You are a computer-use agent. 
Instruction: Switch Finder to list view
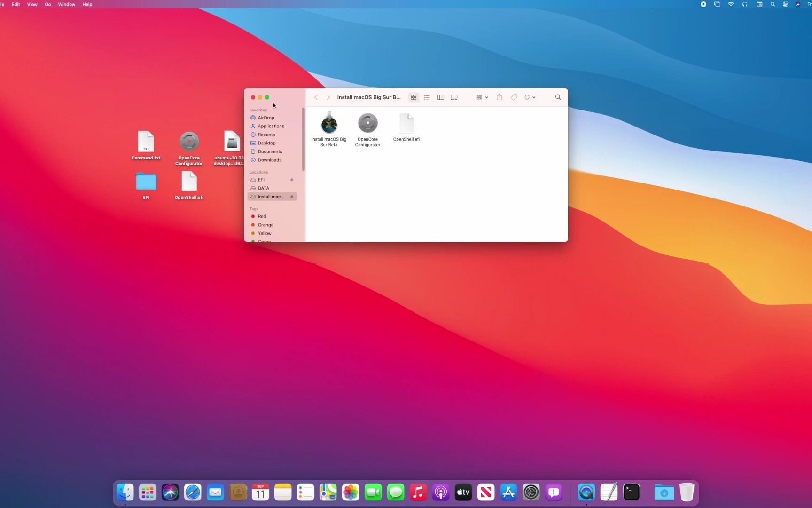pos(427,97)
